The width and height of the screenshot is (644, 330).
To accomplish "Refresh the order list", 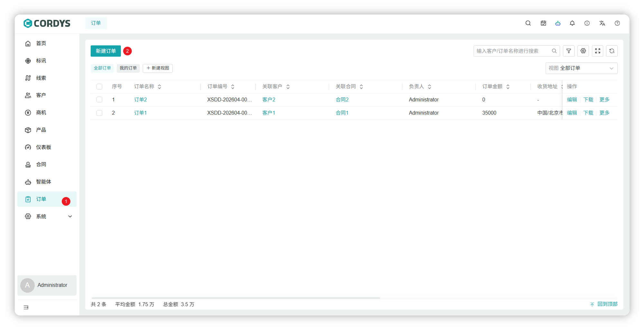I will pyautogui.click(x=612, y=51).
